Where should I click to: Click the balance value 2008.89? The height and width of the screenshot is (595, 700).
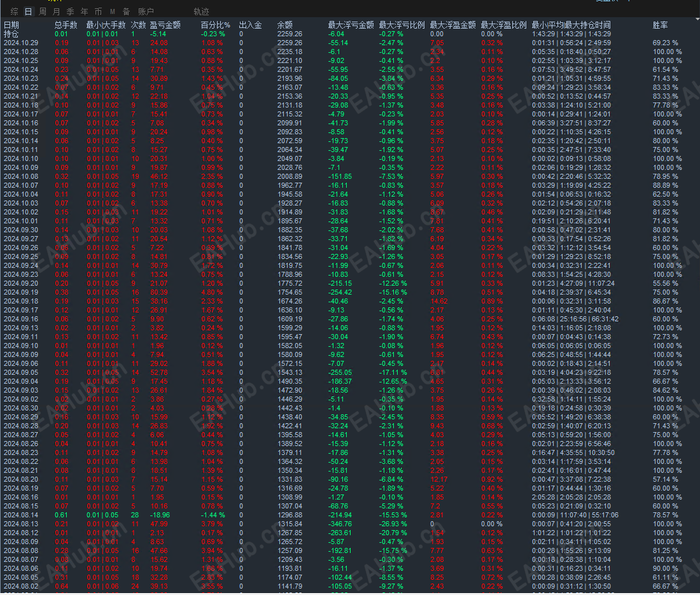(290, 176)
